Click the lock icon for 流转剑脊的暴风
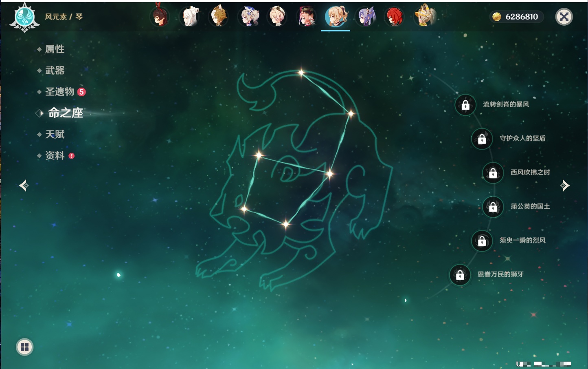Image resolution: width=588 pixels, height=369 pixels. pyautogui.click(x=465, y=105)
